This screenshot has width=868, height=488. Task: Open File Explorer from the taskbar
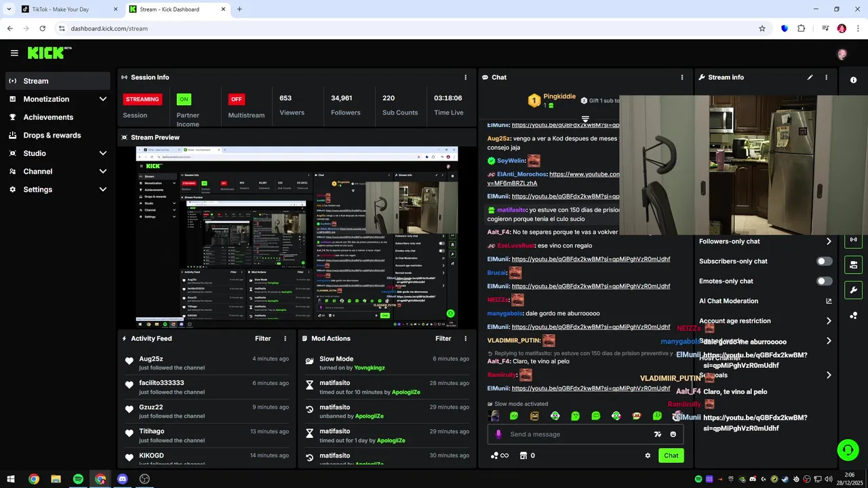point(56,479)
